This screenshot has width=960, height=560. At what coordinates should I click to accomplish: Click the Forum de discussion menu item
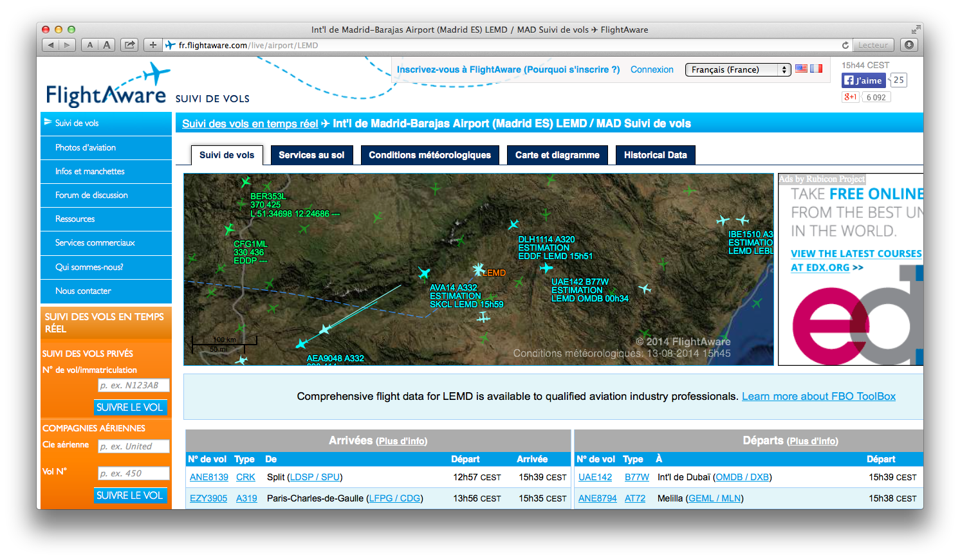click(91, 195)
